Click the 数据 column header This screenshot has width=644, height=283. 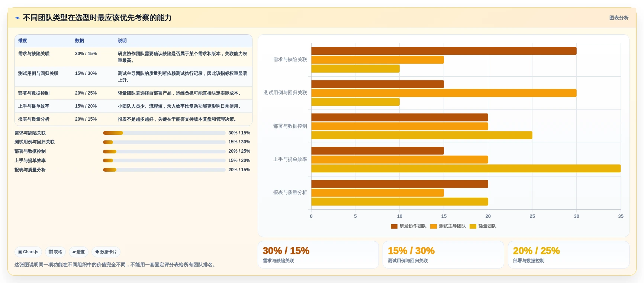80,41
